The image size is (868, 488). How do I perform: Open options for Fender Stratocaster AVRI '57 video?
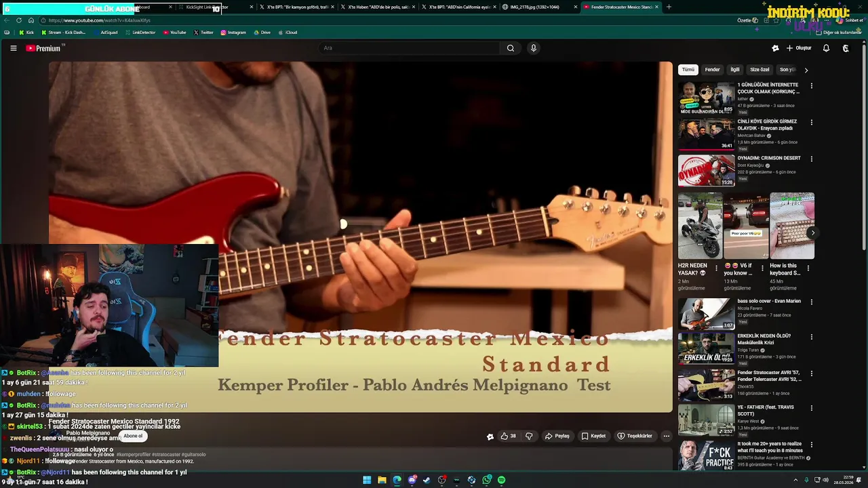pos(811,374)
